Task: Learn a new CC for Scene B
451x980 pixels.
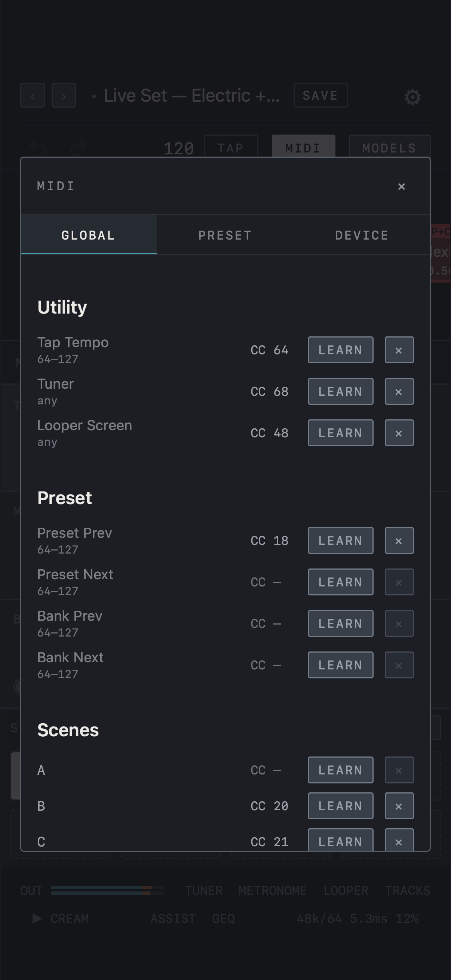Action: [x=340, y=806]
